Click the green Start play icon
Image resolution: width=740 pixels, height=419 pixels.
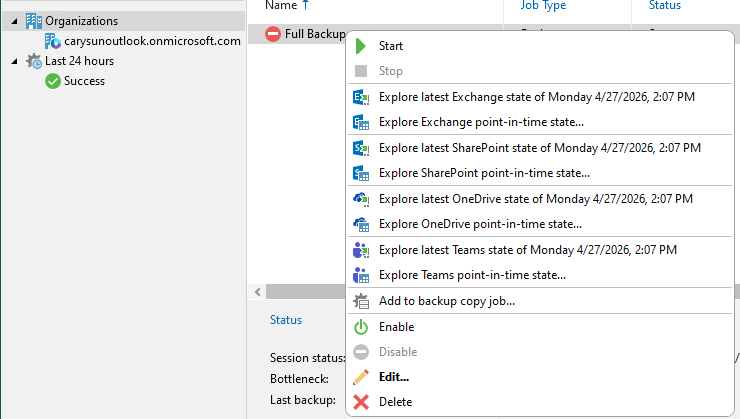point(361,46)
